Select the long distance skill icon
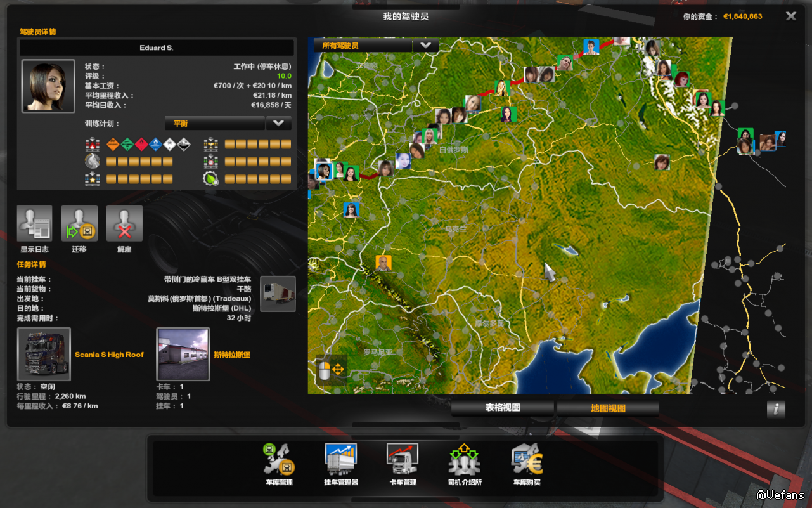 click(x=93, y=162)
